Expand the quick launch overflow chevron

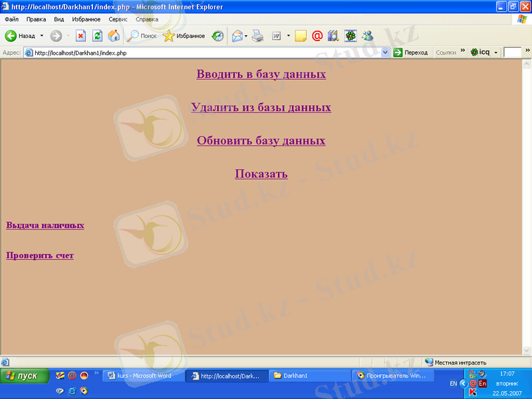click(96, 373)
